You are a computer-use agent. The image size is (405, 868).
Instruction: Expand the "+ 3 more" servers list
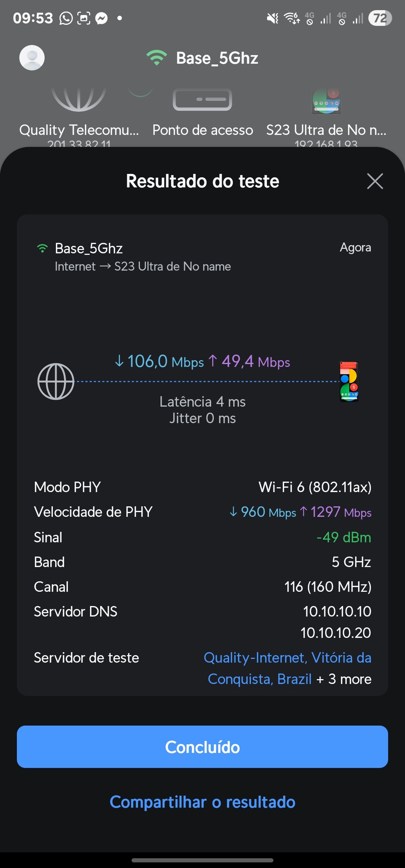pos(344,679)
